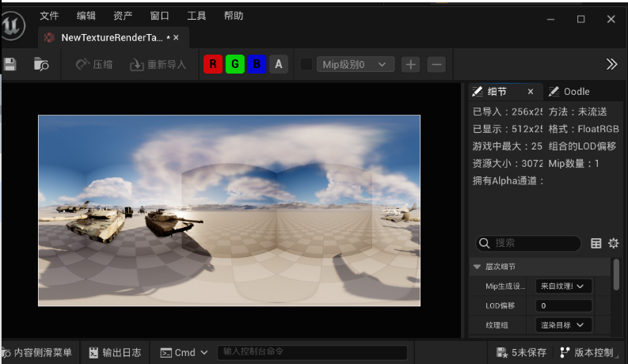Click the 重新导入 reimport toolbar button
The width and height of the screenshot is (628, 364).
(158, 64)
